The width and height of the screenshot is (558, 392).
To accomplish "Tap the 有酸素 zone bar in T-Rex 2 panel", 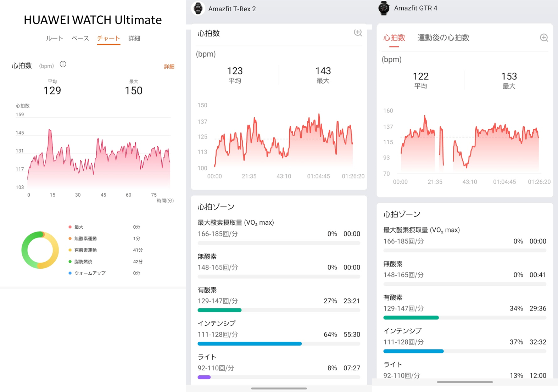I will pyautogui.click(x=279, y=310).
